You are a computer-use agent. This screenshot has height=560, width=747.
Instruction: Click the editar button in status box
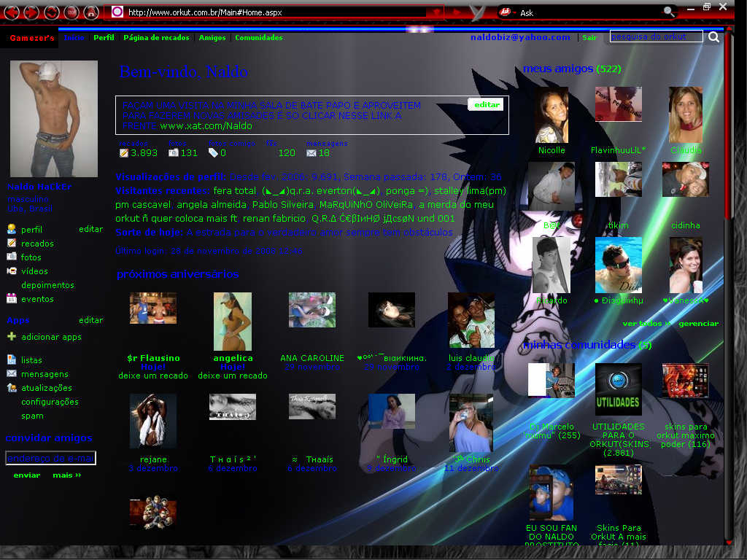pyautogui.click(x=486, y=105)
